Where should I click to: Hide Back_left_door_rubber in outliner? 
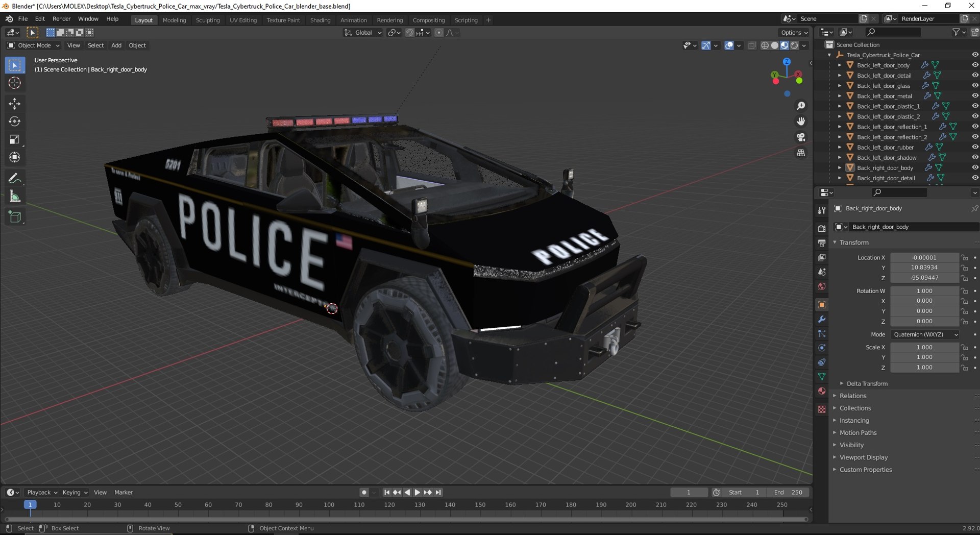(975, 147)
